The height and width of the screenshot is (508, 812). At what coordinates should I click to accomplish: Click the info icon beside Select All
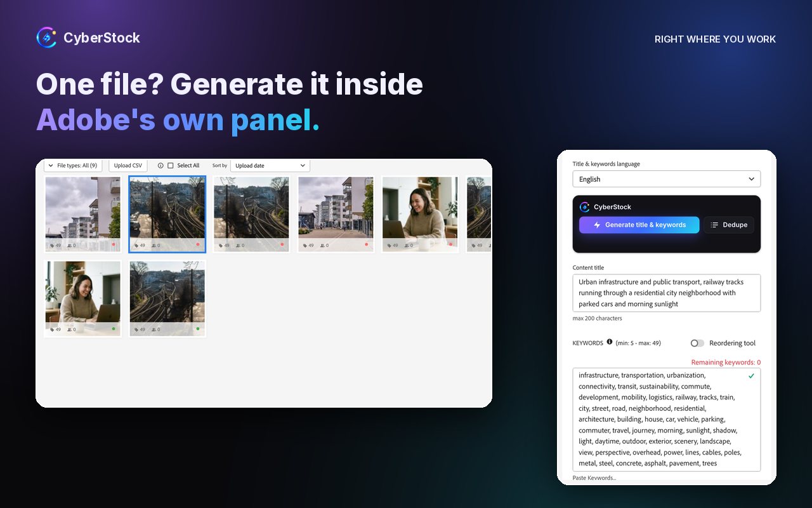point(160,166)
